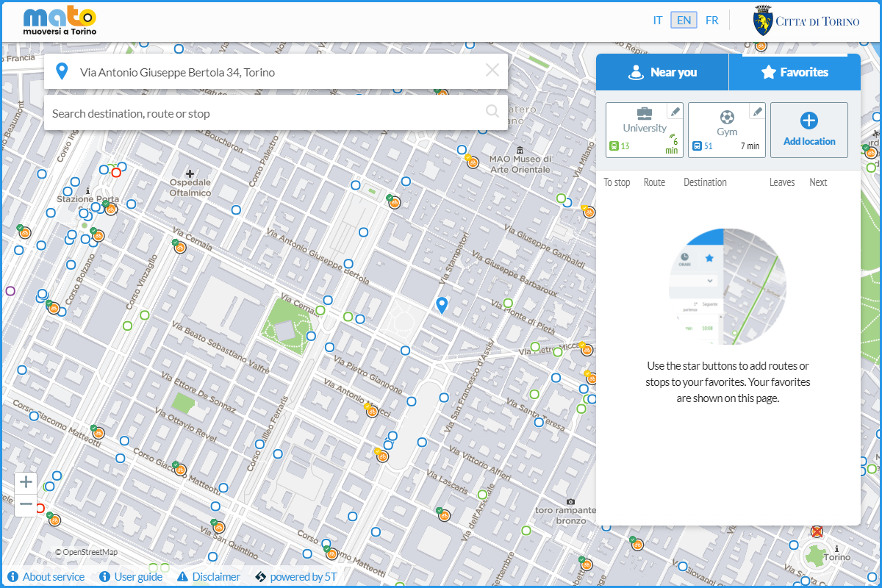882x588 pixels.
Task: Edit the Gym favorite with pencil icon
Action: [x=757, y=111]
